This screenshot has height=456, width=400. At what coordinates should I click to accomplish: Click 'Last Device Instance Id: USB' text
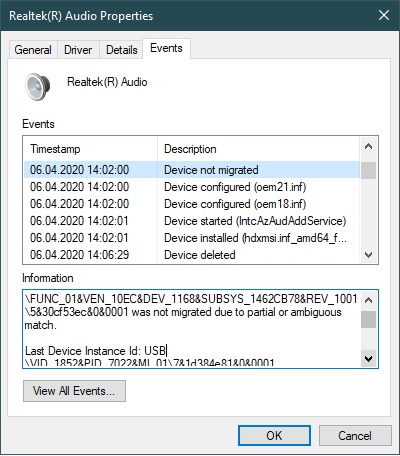click(95, 351)
